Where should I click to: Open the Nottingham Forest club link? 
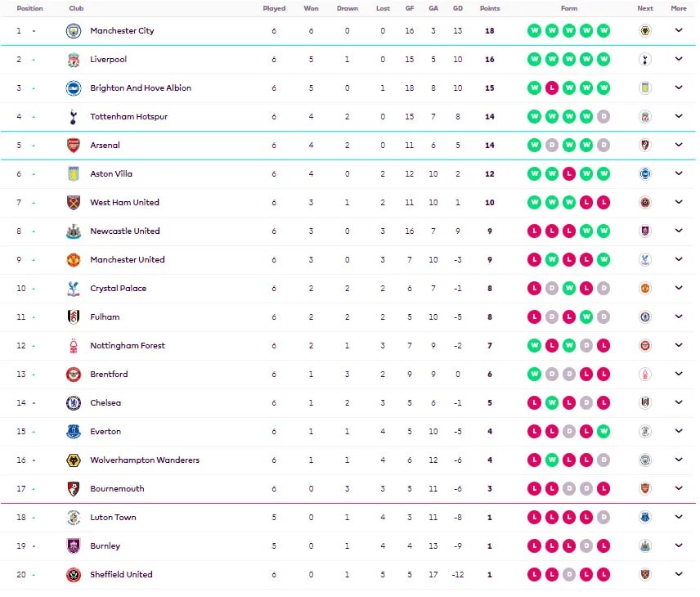point(128,346)
